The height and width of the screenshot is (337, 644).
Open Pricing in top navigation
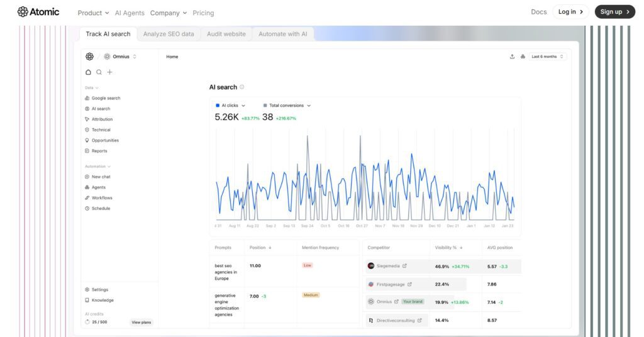(203, 13)
